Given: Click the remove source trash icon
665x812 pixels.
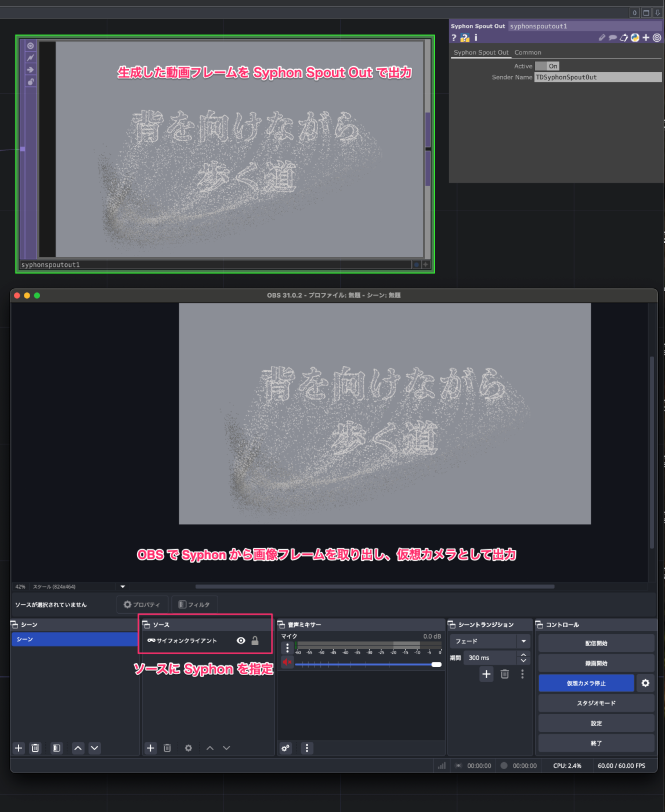Looking at the screenshot, I should click(x=167, y=748).
